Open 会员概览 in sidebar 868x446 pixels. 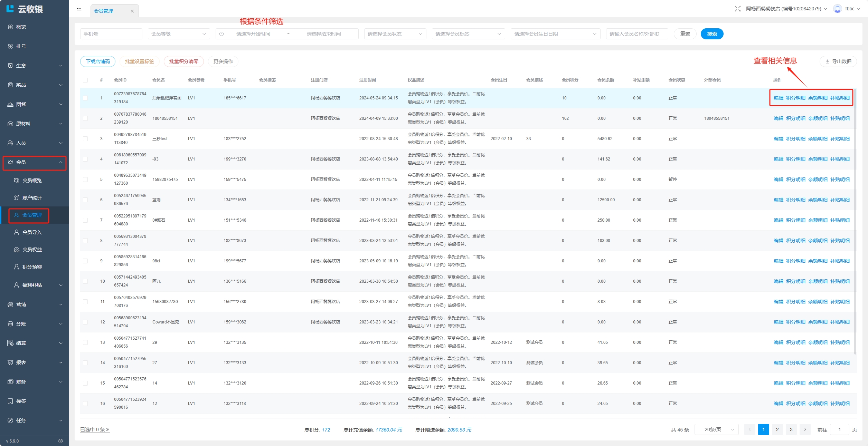32,181
